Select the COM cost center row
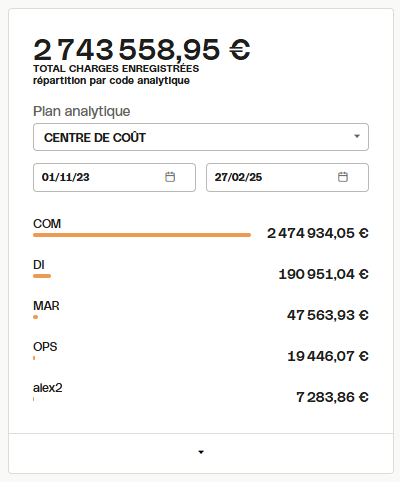 click(x=201, y=228)
